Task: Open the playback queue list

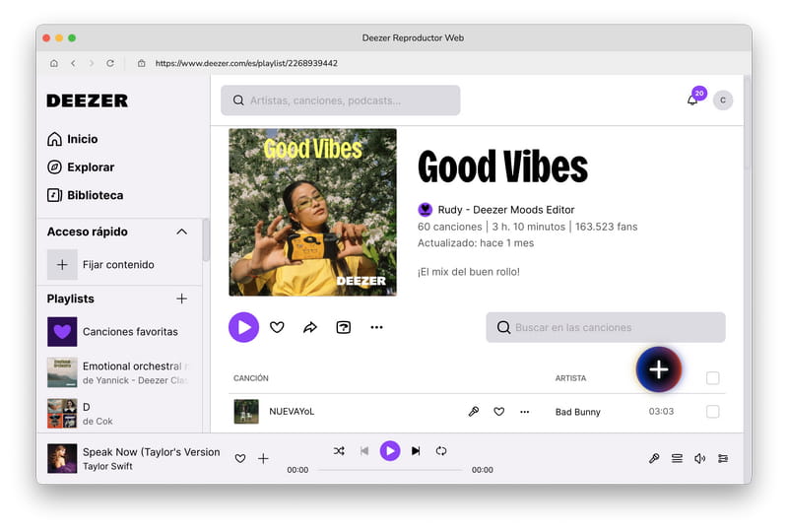Action: 677,458
